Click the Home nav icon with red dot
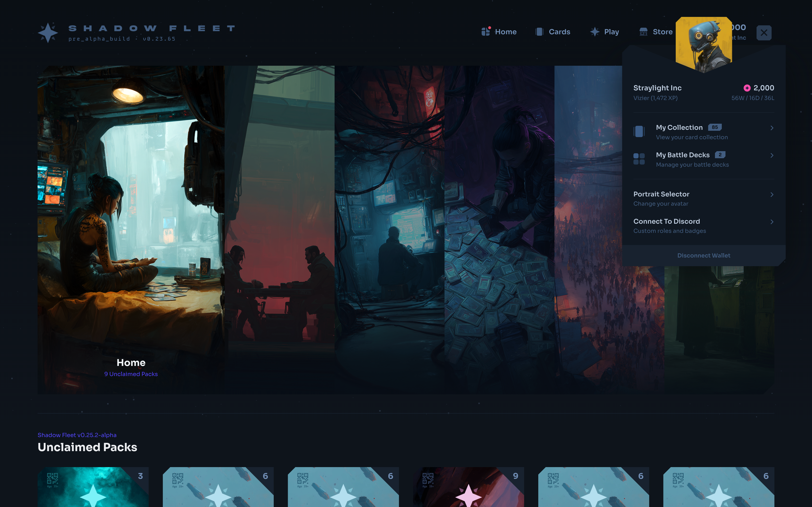Viewport: 812px width, 507px height. (x=485, y=31)
